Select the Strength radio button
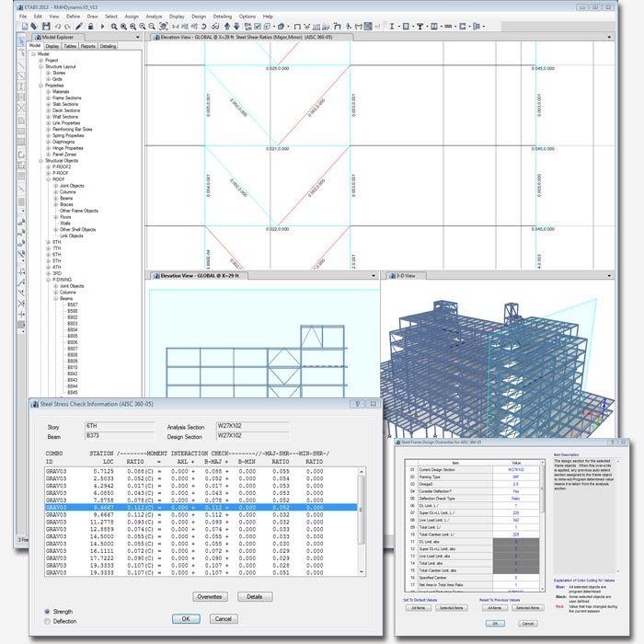This screenshot has width=644, height=644. [47, 612]
